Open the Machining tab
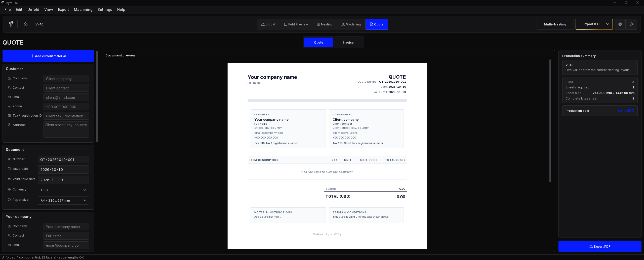Image resolution: width=644 pixels, height=260 pixels. coord(351,24)
